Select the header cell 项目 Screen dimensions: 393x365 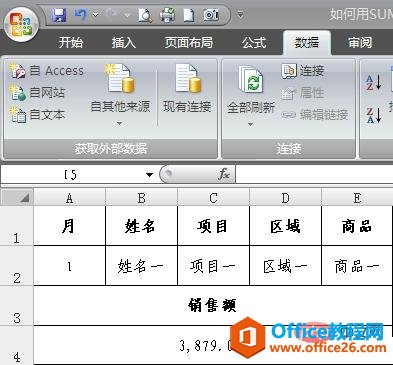coord(213,226)
